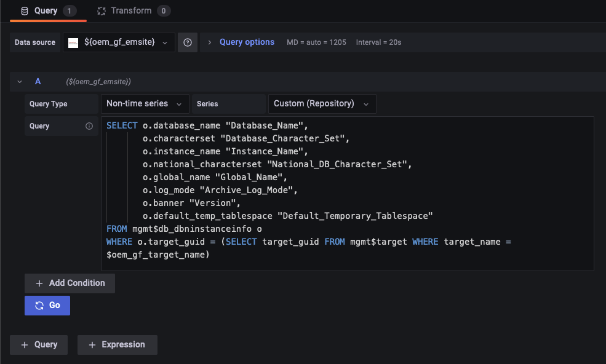Expand Query options chevron

(209, 42)
